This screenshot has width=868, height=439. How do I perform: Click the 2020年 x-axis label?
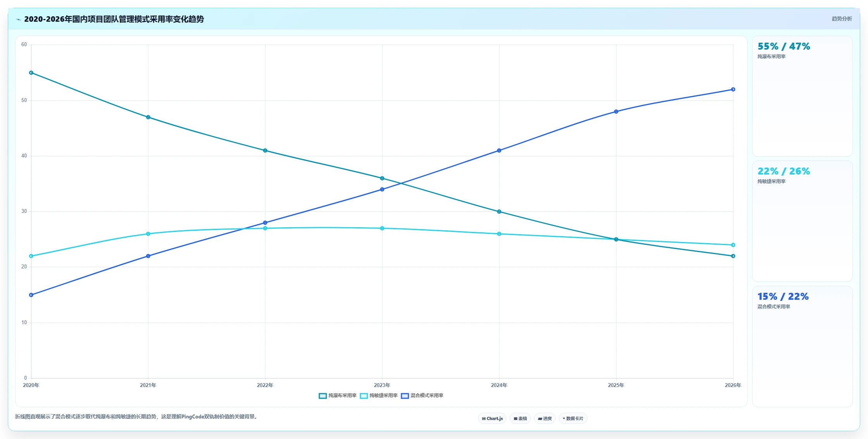coord(31,385)
